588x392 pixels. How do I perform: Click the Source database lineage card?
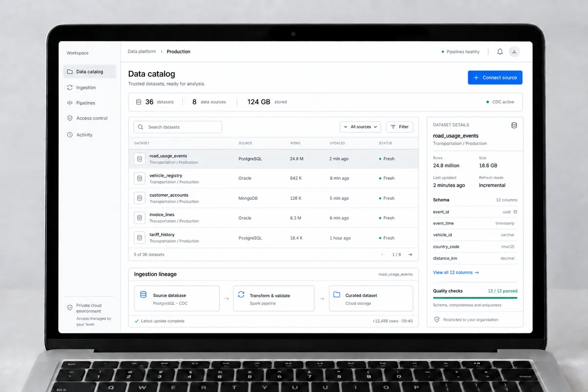177,298
